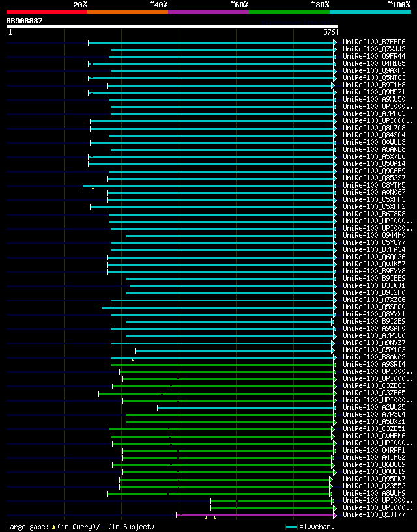
Task: Click the white query sequence bar
Action: 172,27
